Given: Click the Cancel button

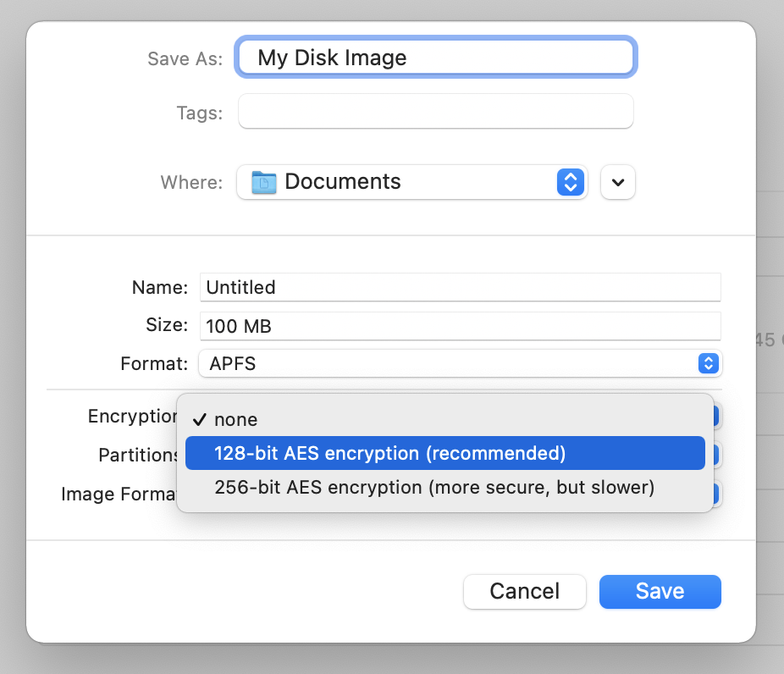Looking at the screenshot, I should (524, 592).
